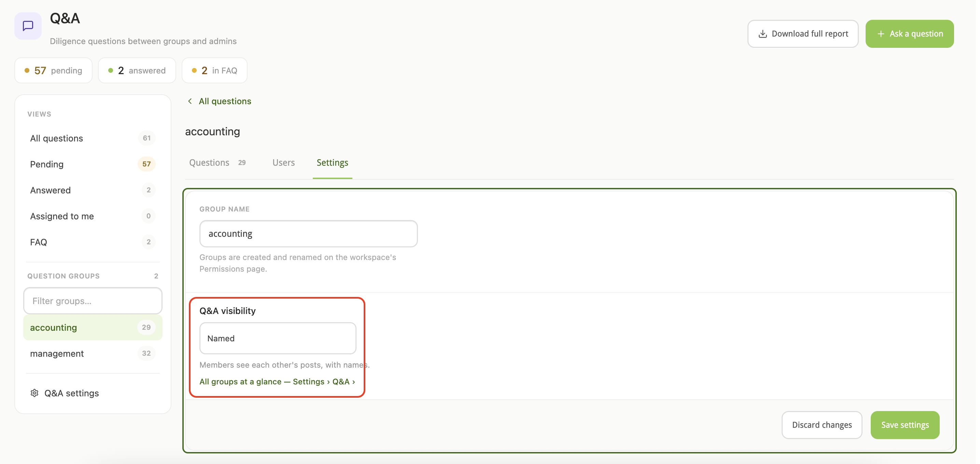Click the 2 in FAQ status chip
This screenshot has width=980, height=464.
tap(214, 70)
